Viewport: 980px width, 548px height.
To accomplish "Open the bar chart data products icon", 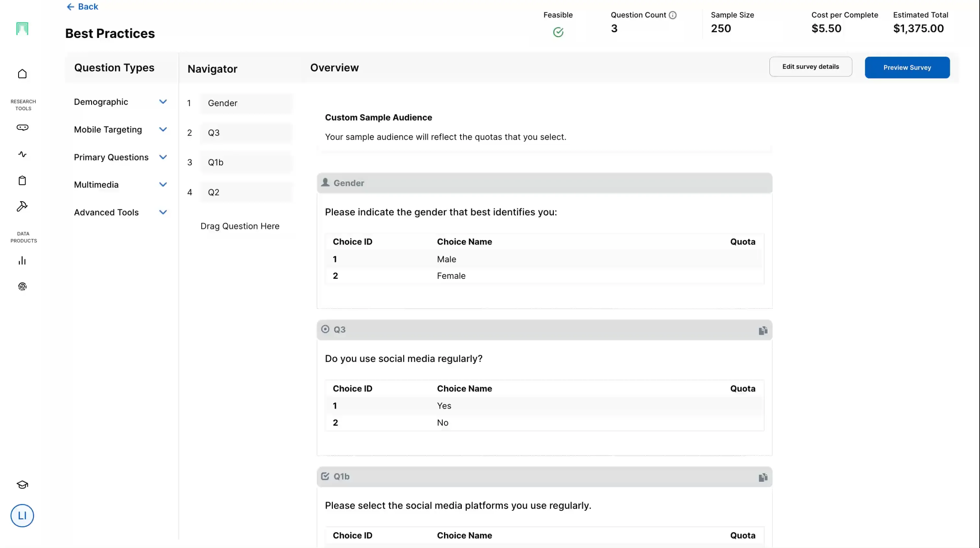I will (x=22, y=261).
